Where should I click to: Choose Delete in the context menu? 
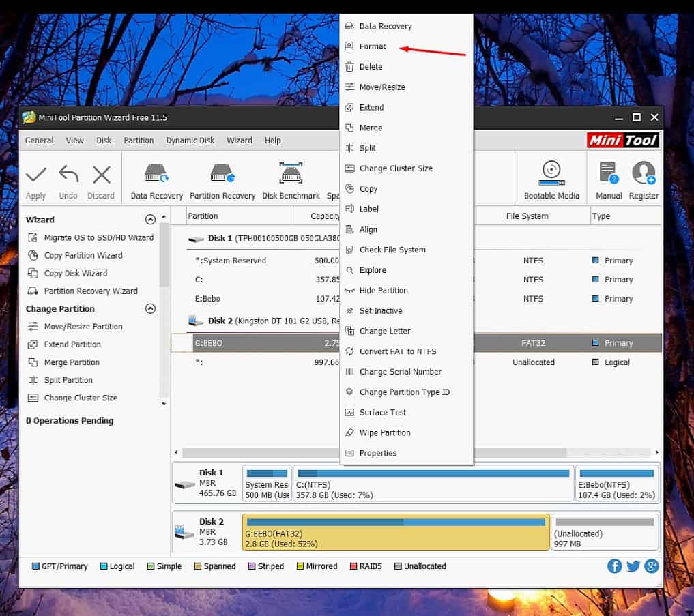406,66
